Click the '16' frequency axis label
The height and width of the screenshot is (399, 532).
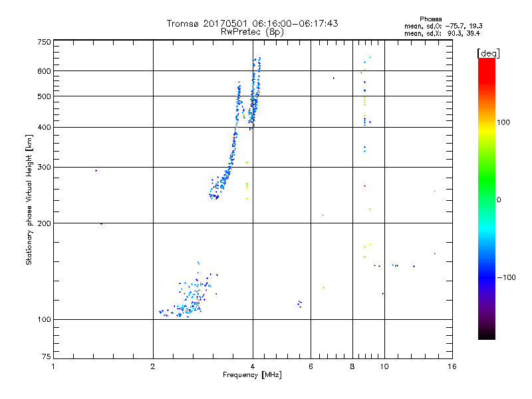tap(452, 366)
